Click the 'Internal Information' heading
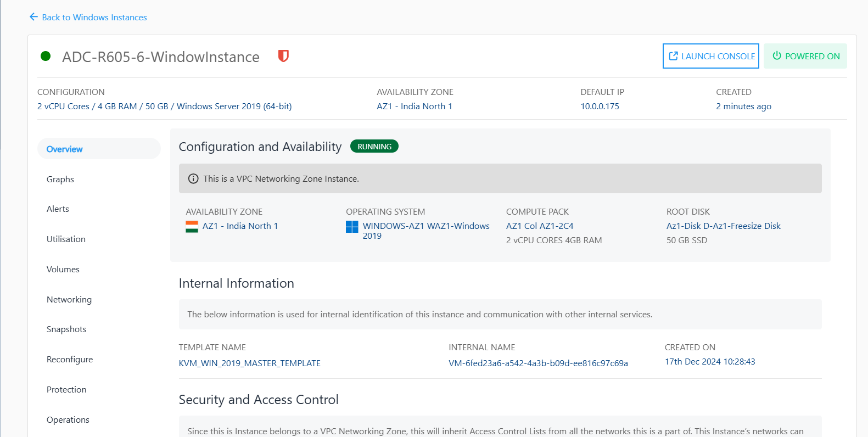Screen dimensions: 868x437 [237, 283]
